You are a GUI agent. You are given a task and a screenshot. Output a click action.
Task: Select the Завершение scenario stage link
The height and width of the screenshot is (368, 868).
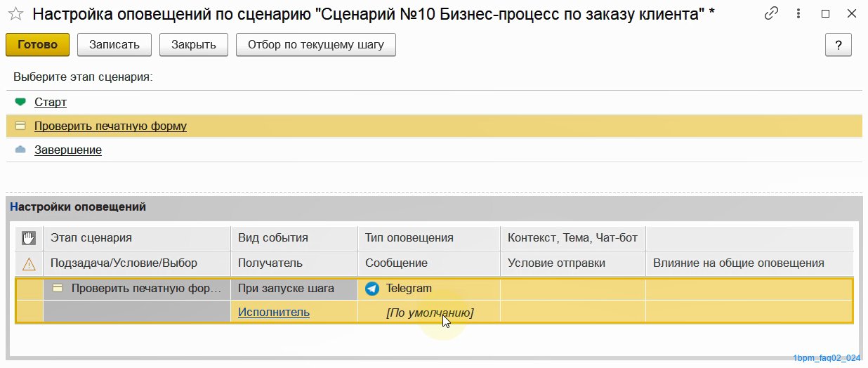coord(68,150)
